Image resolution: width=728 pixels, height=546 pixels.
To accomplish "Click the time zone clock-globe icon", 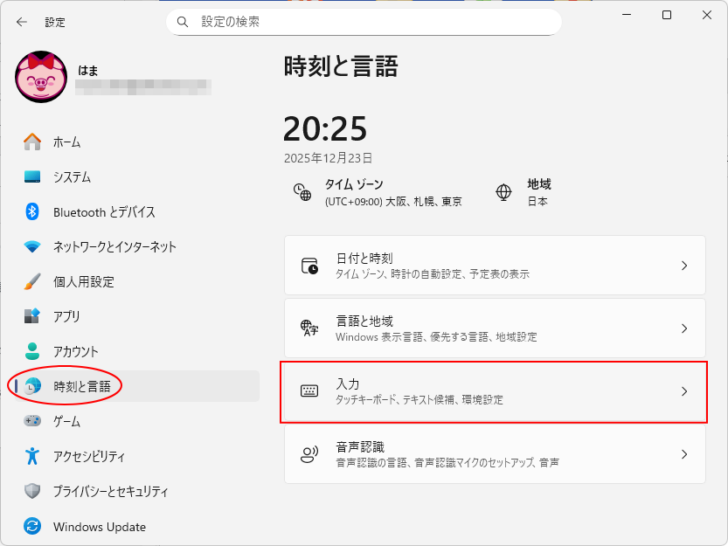I will point(302,192).
